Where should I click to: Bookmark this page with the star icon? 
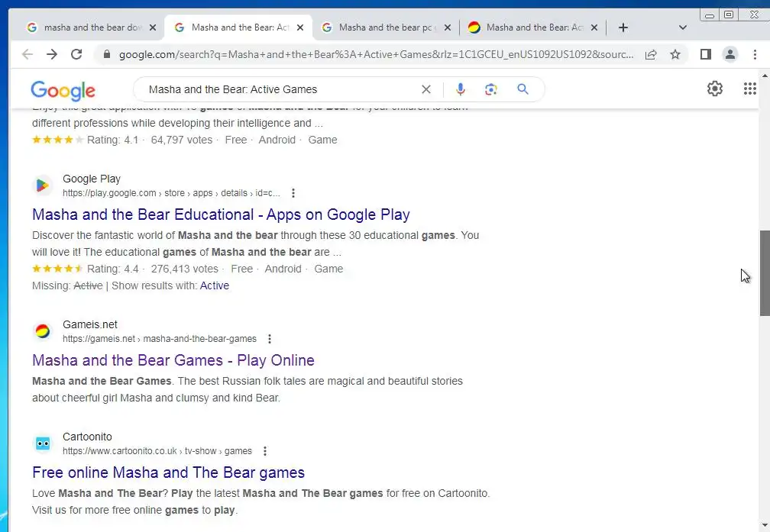pos(675,54)
